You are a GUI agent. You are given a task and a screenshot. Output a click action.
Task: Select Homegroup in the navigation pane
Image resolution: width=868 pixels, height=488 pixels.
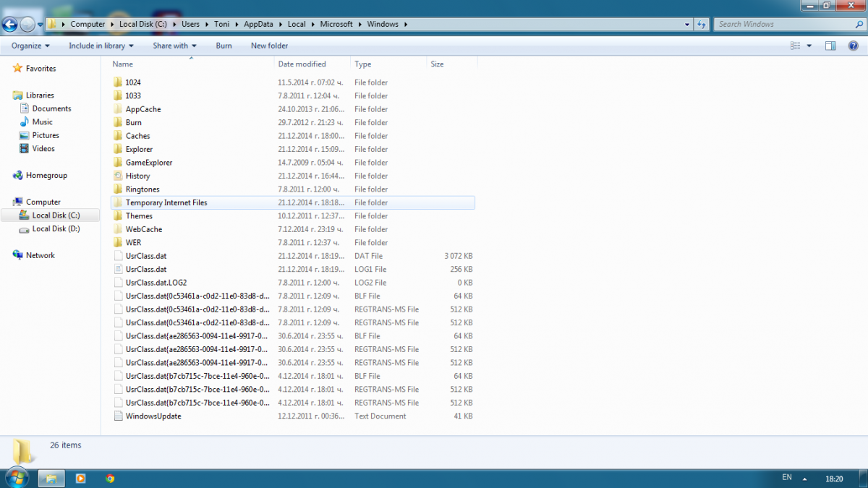[46, 175]
